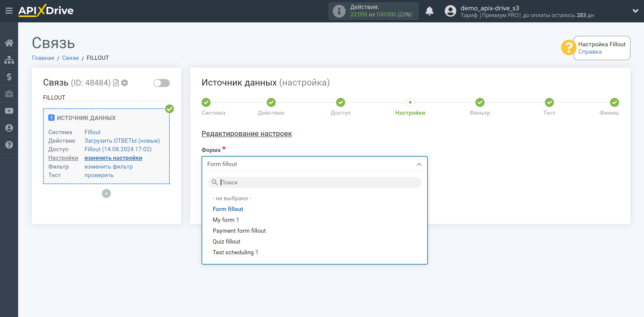Open the Справка help link
This screenshot has width=644, height=317.
click(x=590, y=52)
